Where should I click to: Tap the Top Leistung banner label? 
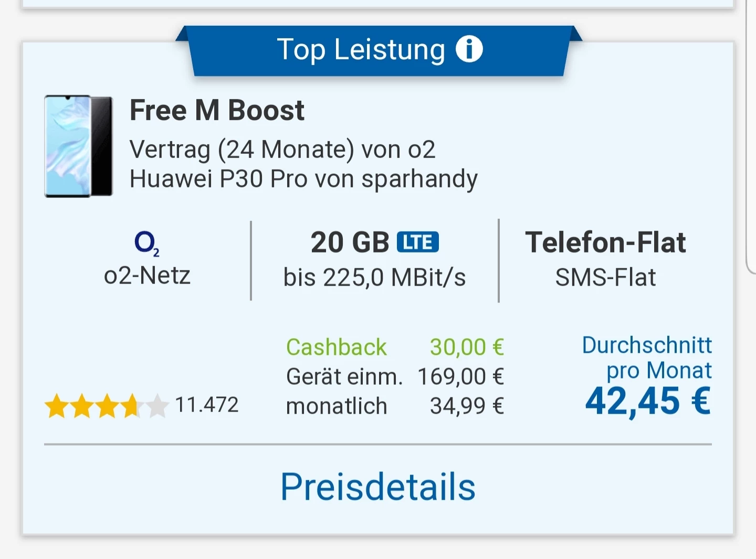pos(361,50)
